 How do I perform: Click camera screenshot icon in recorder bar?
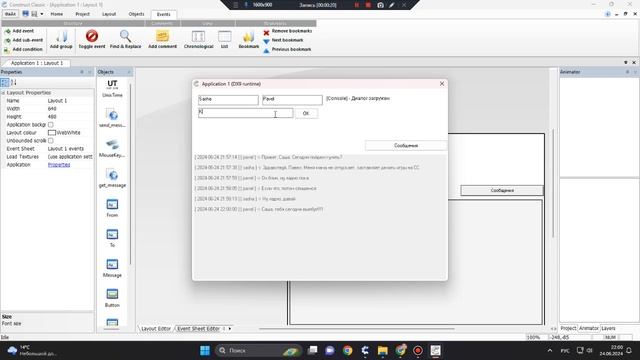380,5
